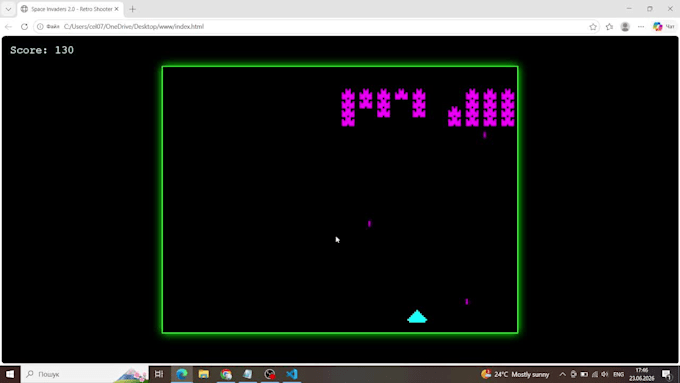Open a new browser tab
The height and width of the screenshot is (383, 680).
(x=132, y=9)
